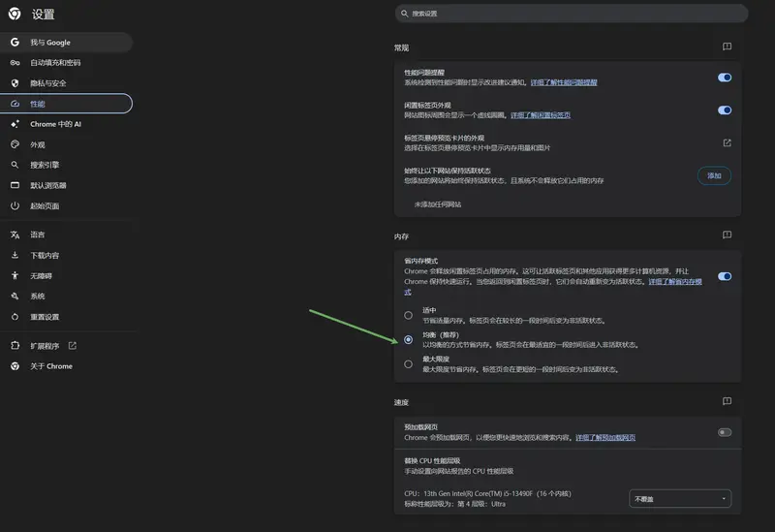Click the Chrome icon for 关于 Chrome

(x=15, y=366)
